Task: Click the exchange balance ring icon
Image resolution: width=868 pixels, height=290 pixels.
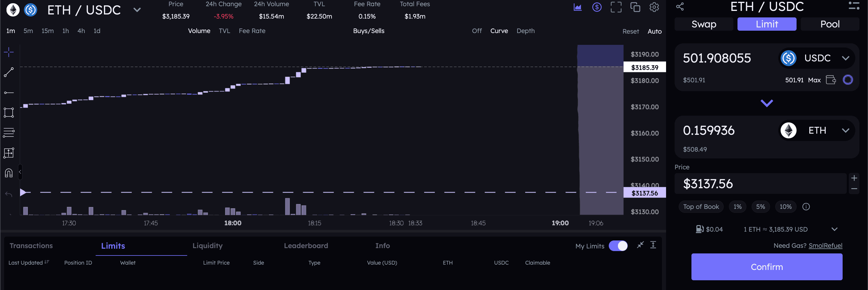Action: (x=848, y=80)
